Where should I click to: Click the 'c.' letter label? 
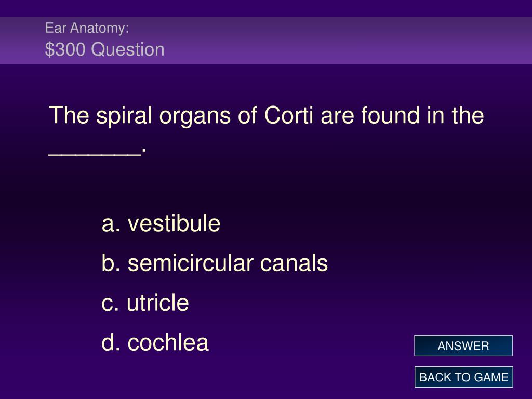click(x=110, y=303)
